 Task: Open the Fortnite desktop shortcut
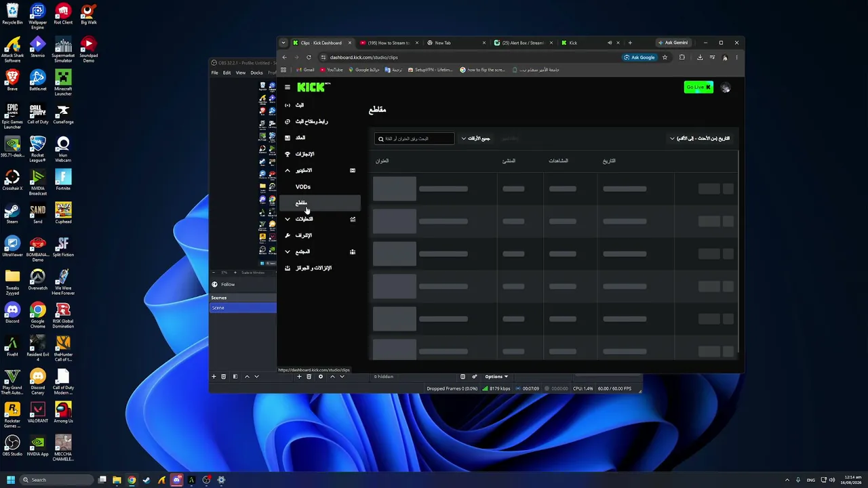(63, 180)
